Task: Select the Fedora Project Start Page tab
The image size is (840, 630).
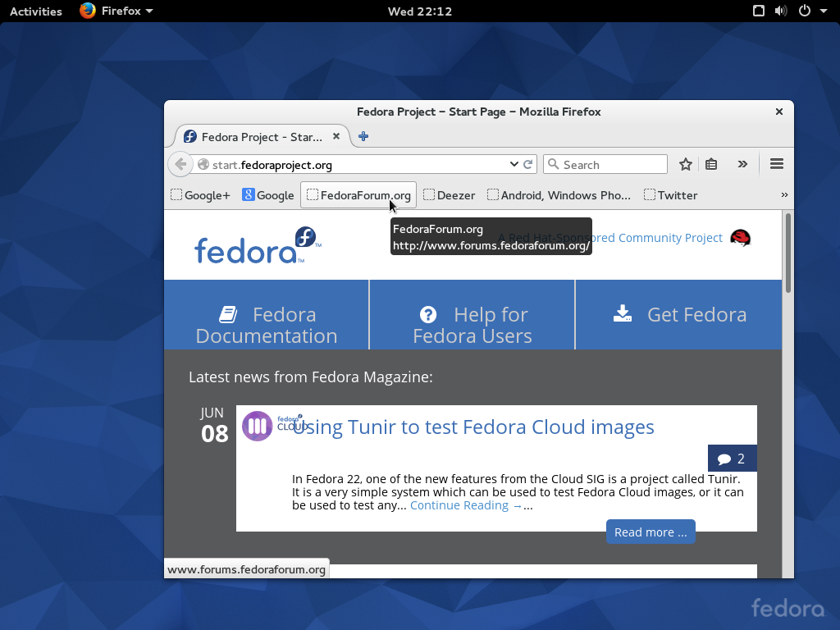Action: [261, 137]
